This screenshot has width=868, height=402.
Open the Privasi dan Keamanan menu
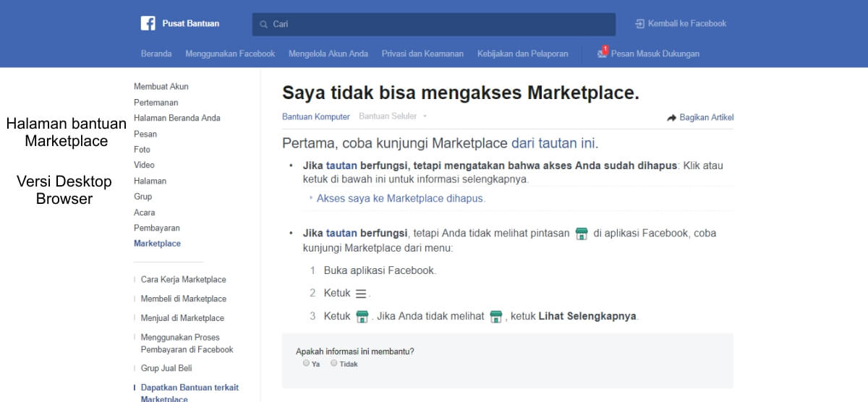click(423, 54)
